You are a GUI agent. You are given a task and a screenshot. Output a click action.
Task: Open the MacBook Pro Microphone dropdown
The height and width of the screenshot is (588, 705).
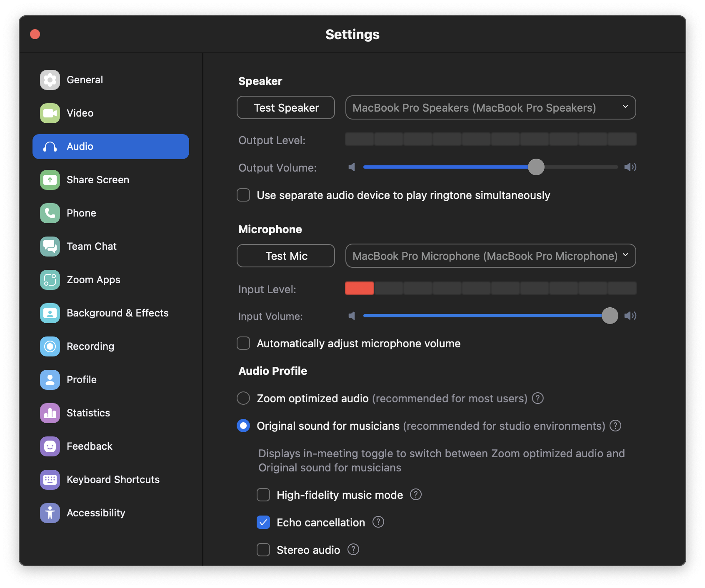[x=490, y=256]
